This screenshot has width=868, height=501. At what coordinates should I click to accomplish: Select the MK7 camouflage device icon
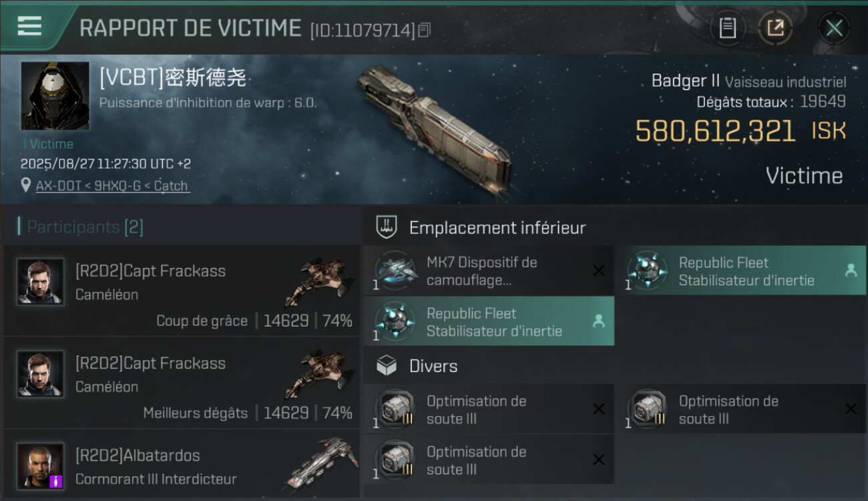tap(396, 270)
